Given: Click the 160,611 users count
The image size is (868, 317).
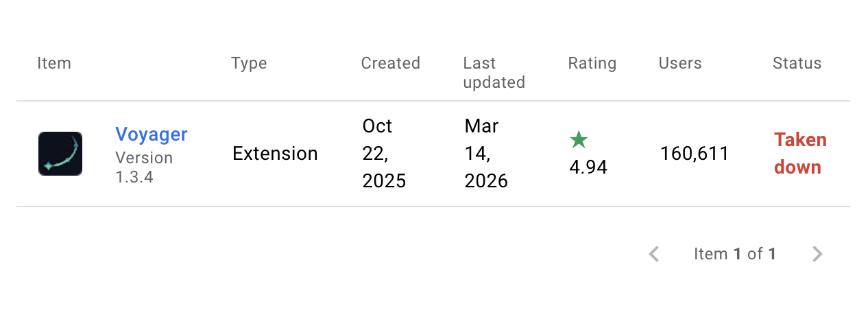Looking at the screenshot, I should tap(695, 154).
